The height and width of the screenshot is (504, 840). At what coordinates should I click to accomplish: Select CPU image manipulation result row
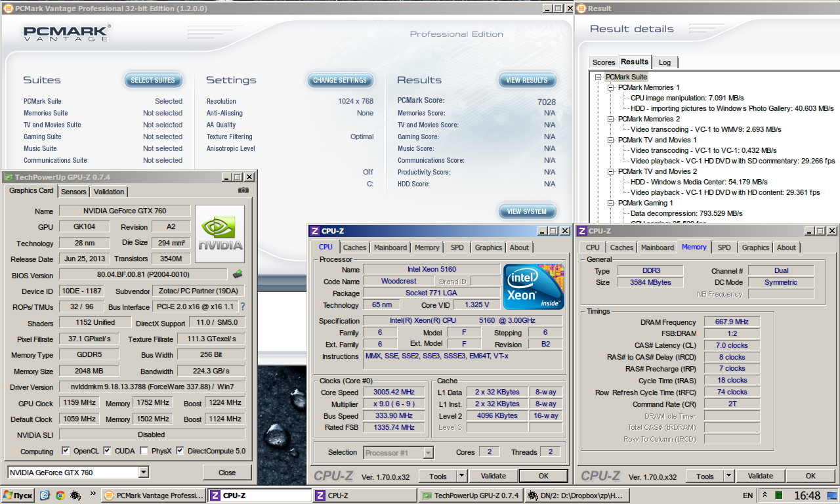[687, 98]
